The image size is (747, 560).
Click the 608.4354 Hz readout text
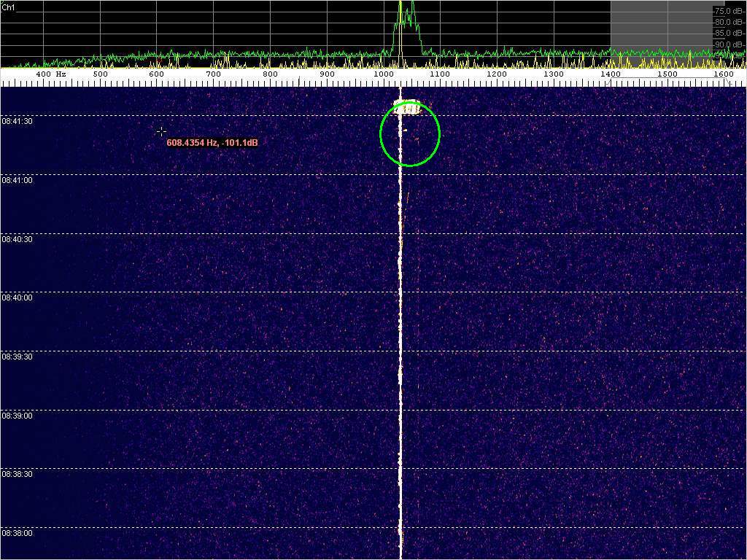(212, 143)
